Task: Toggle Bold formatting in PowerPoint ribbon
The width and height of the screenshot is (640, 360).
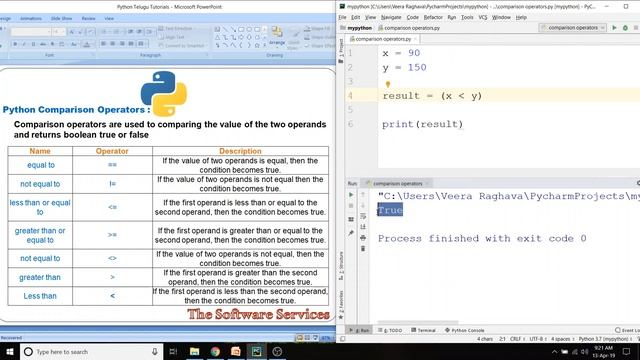Action: (15, 44)
